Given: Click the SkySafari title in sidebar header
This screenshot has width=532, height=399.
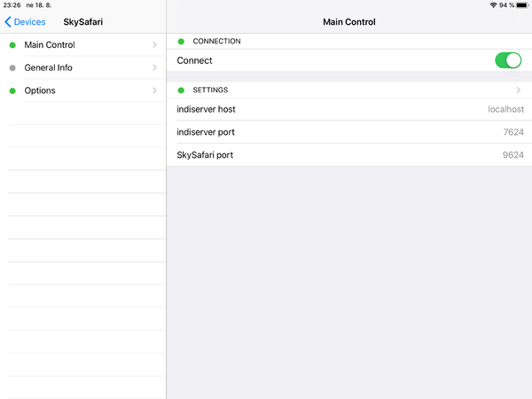Looking at the screenshot, I should (x=83, y=22).
